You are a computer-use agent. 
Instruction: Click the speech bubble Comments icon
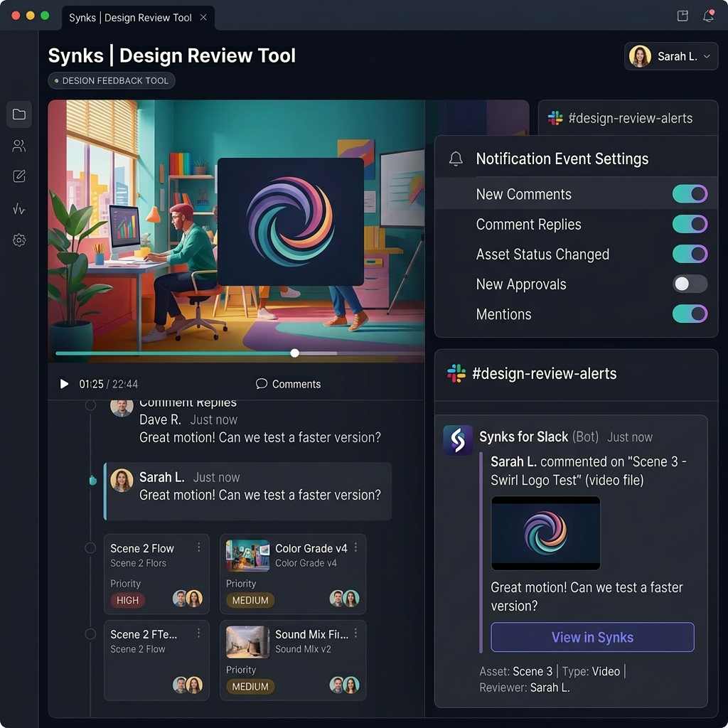point(262,384)
